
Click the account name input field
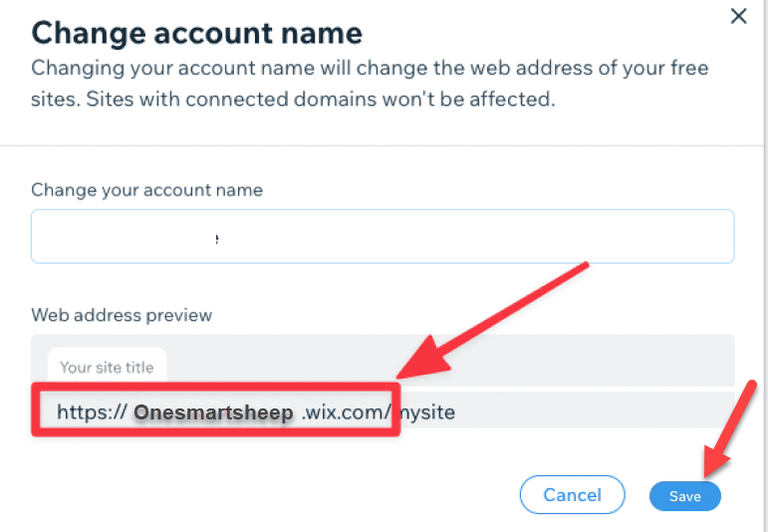pos(383,236)
